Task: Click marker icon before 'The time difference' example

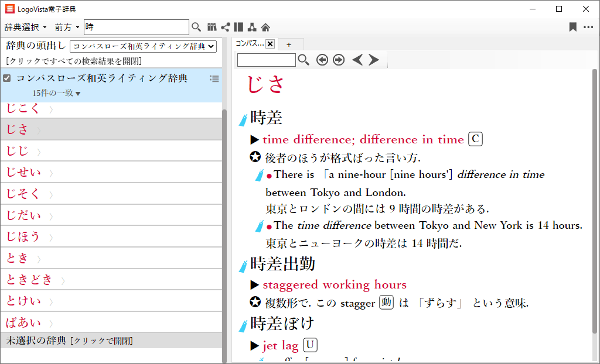Action: coord(260,226)
